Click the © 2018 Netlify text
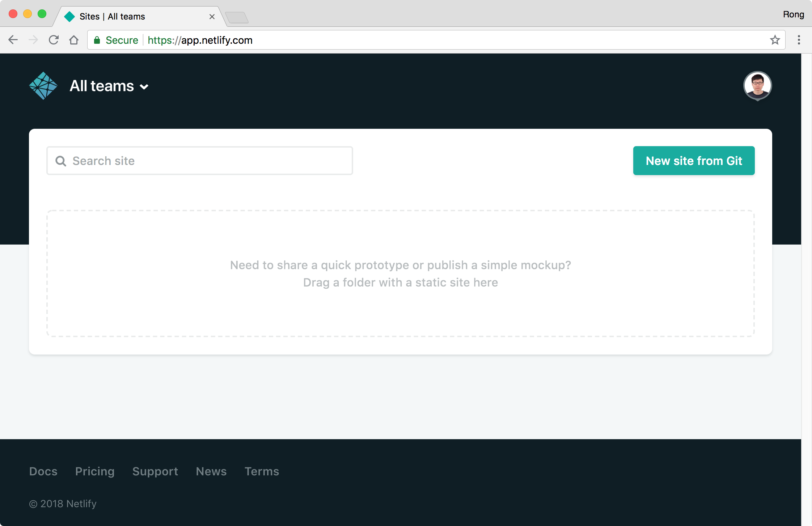The width and height of the screenshot is (812, 526). [63, 504]
